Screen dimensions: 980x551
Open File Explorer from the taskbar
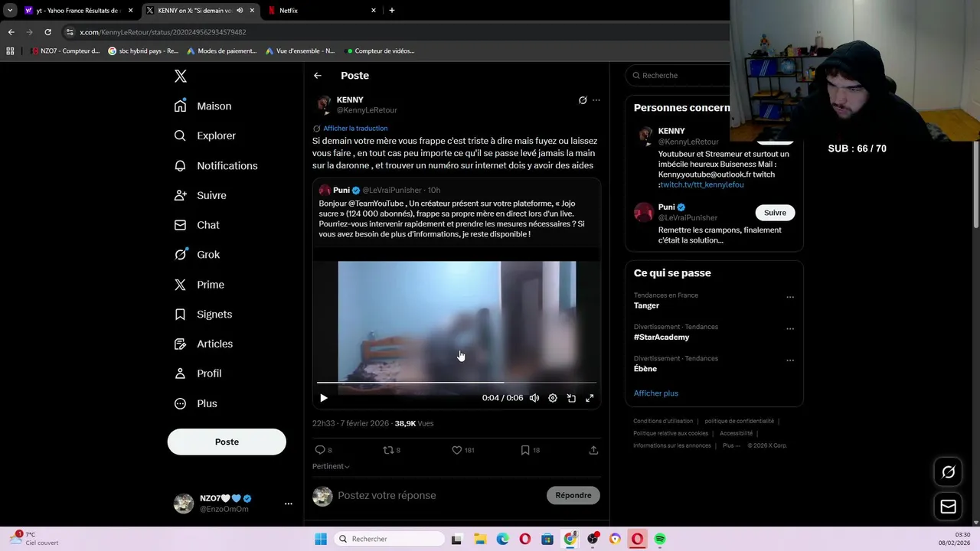(x=479, y=539)
